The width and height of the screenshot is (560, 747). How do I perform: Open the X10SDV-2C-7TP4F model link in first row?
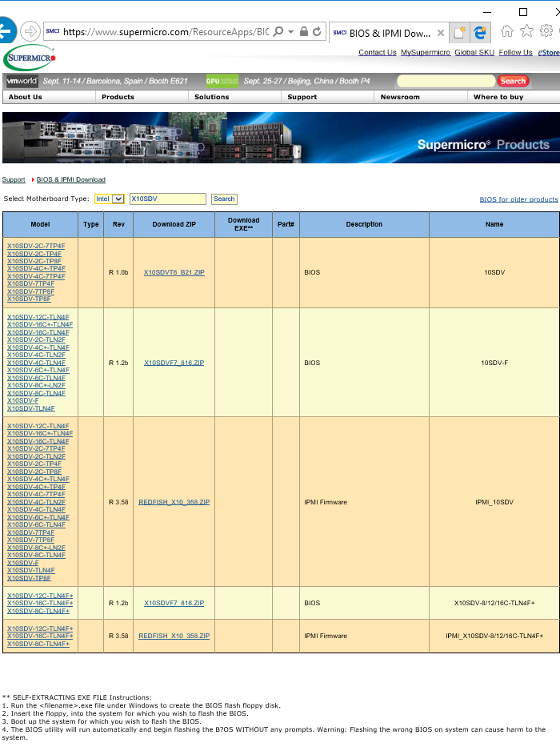coord(36,247)
